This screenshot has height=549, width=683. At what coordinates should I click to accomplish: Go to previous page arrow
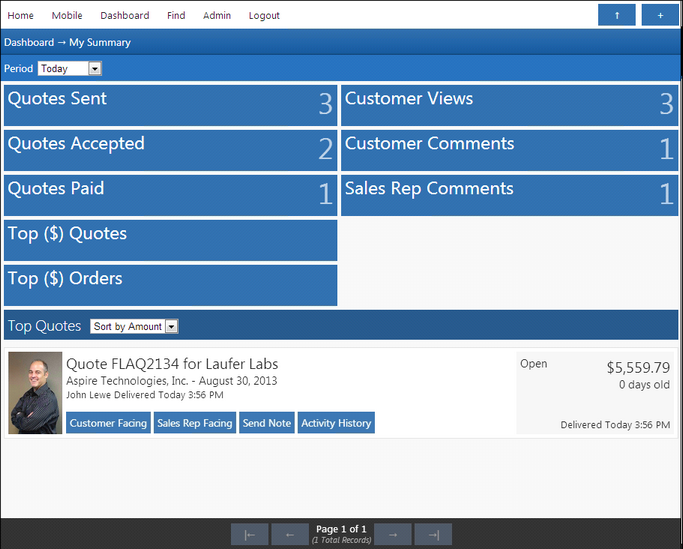(290, 535)
